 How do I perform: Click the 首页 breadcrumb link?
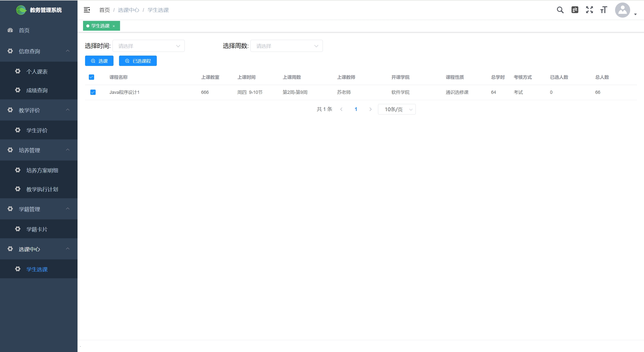tap(104, 10)
